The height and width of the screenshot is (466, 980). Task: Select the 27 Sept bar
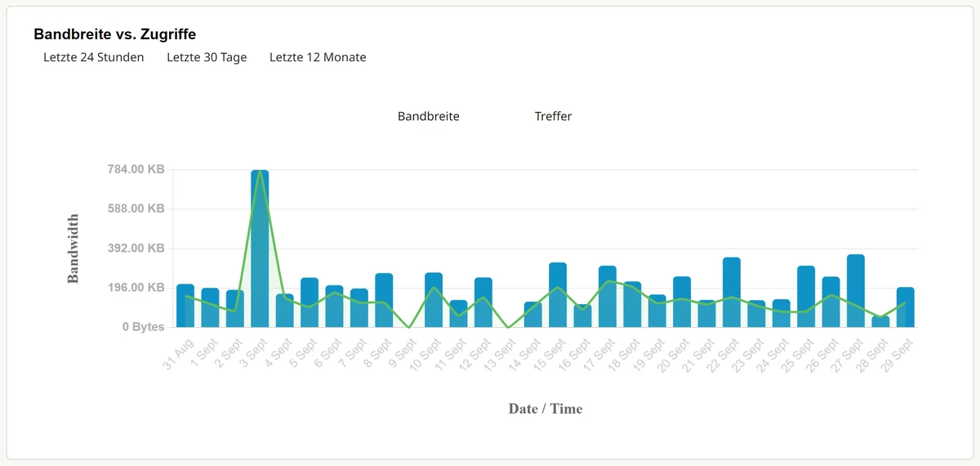click(856, 291)
